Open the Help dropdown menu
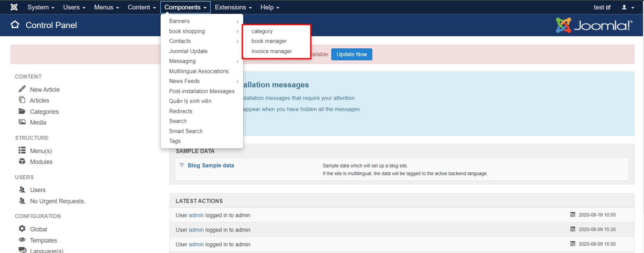Viewport: 644px width, 253px height. 270,7
